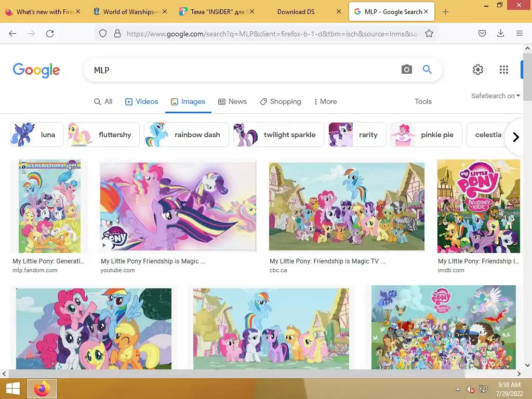Open the Firefox downloads panel
The width and height of the screenshot is (532, 399).
click(x=500, y=33)
